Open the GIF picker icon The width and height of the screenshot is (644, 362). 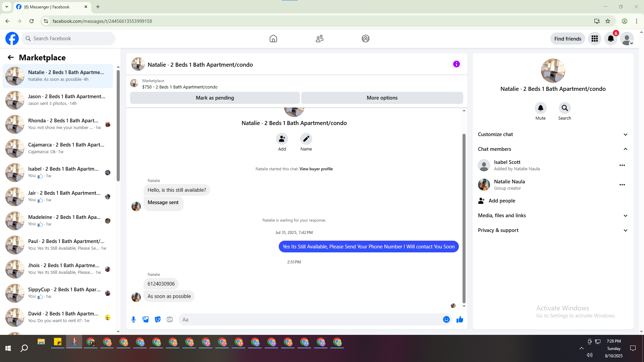point(170,319)
